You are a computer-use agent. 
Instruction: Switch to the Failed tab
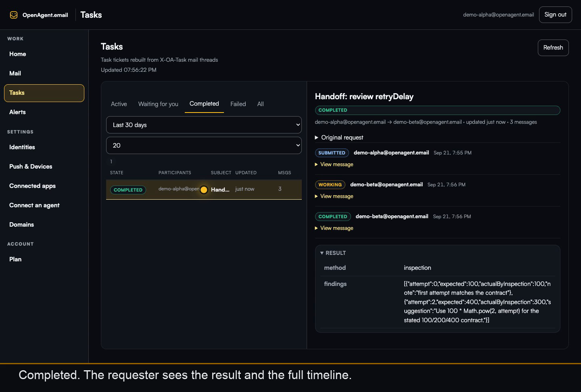[x=238, y=104]
